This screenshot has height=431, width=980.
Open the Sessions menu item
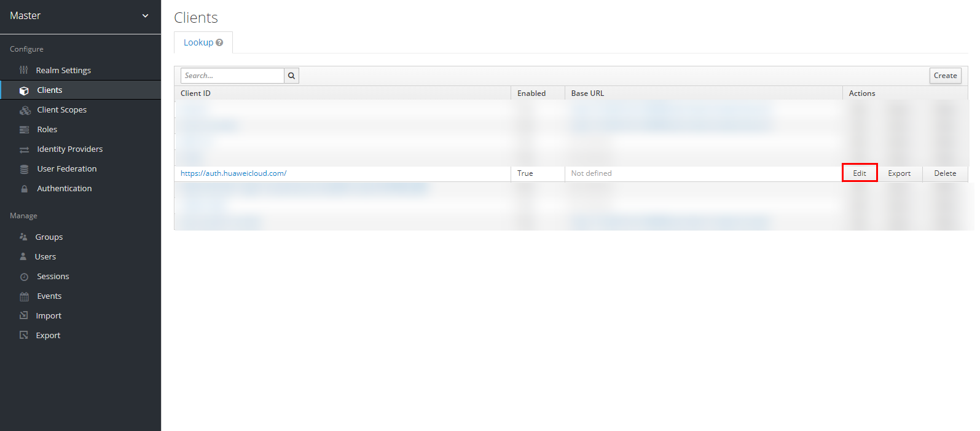tap(53, 276)
